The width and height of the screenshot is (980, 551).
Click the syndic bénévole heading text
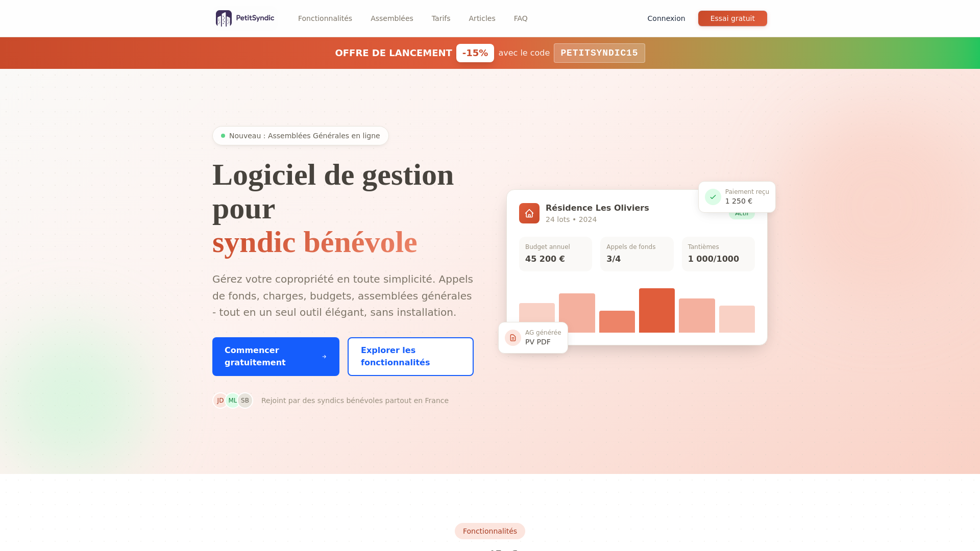pyautogui.click(x=315, y=242)
